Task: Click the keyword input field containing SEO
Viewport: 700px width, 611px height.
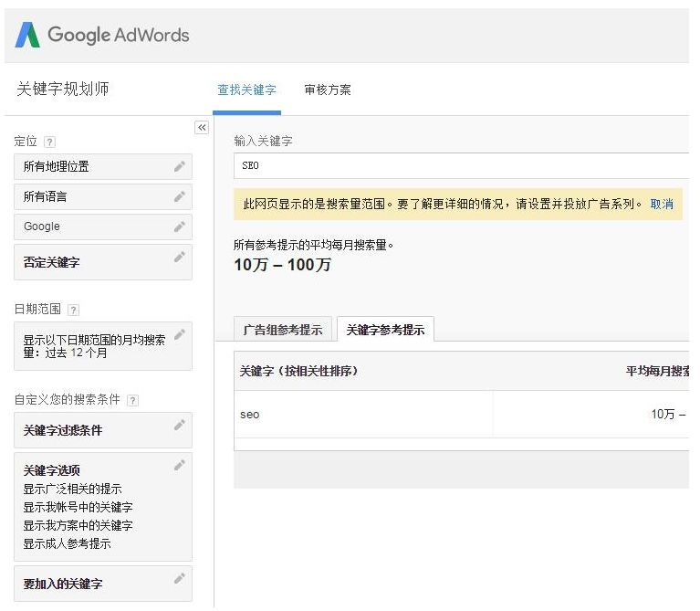Action: (461, 165)
